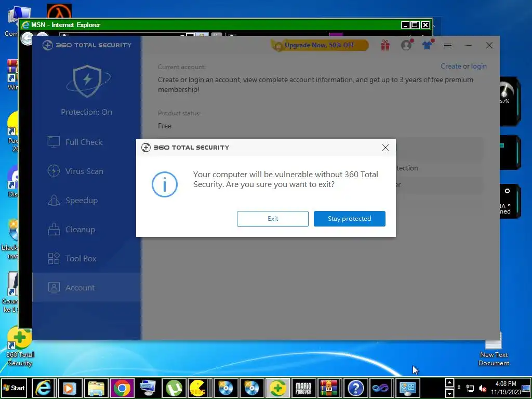The width and height of the screenshot is (532, 399).
Task: Open the gift box icon
Action: [x=385, y=45]
